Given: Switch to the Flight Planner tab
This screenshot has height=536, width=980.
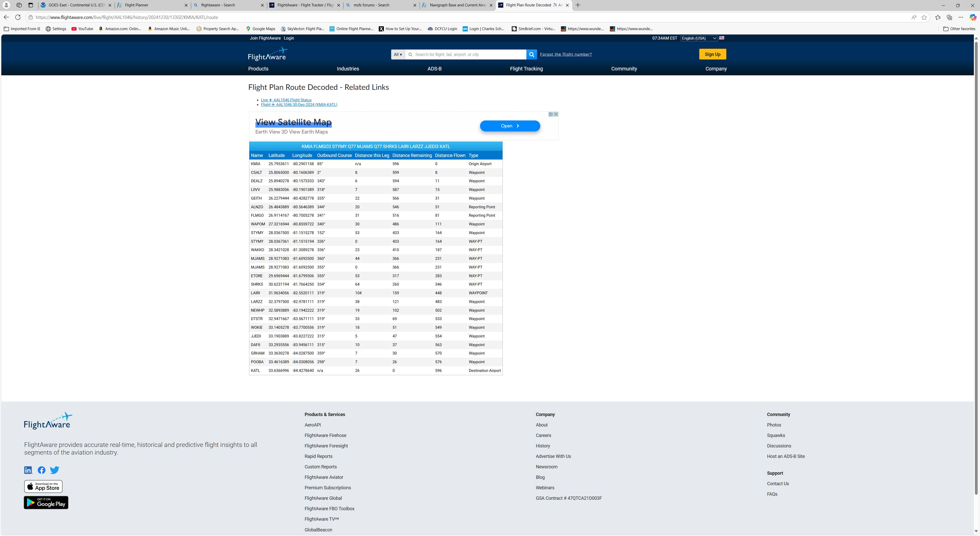Looking at the screenshot, I should pos(152,5).
